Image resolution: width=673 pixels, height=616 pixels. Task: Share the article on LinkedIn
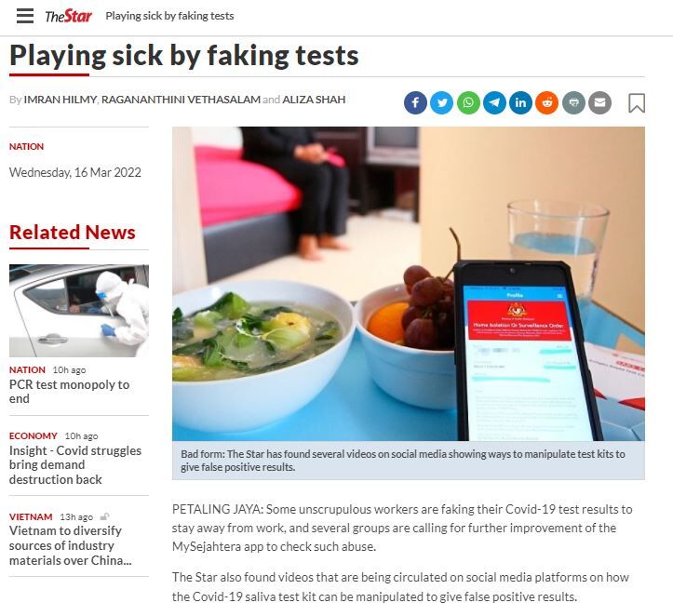coord(520,102)
